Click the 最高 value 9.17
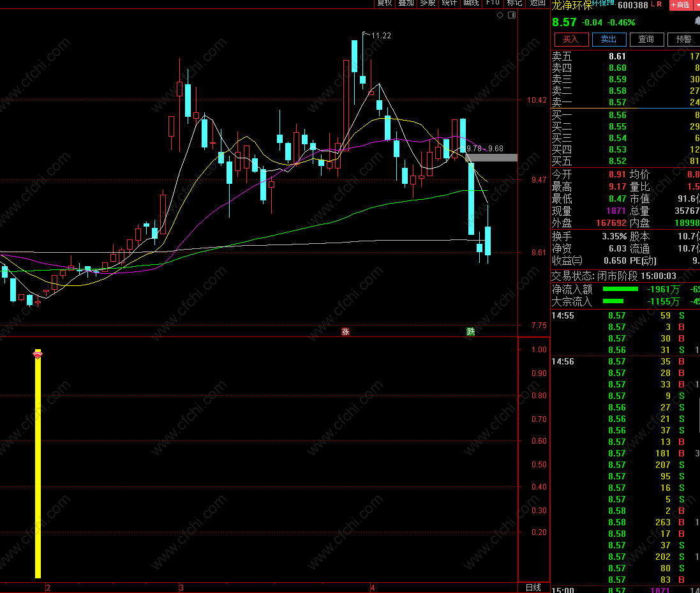The height and width of the screenshot is (593, 700). pyautogui.click(x=617, y=186)
